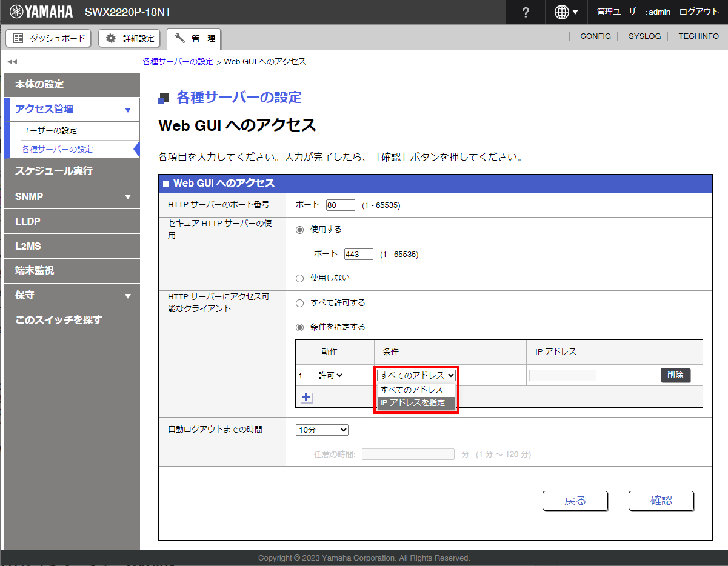
Task: Open the globe language selector
Action: [x=566, y=12]
